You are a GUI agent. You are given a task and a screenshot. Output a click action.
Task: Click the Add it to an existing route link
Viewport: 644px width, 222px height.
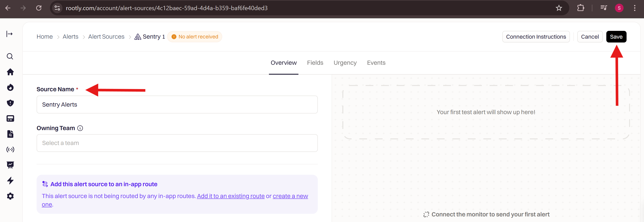tap(230, 196)
